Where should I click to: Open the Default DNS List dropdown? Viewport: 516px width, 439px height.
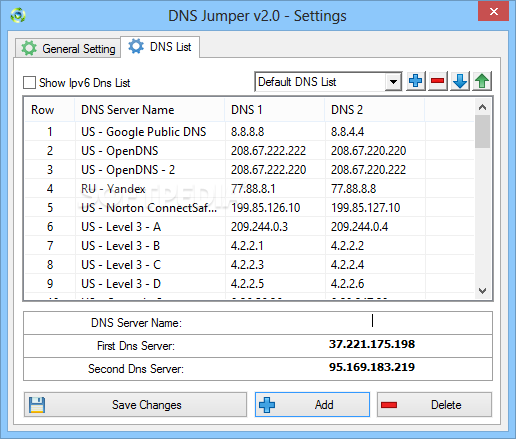point(393,82)
